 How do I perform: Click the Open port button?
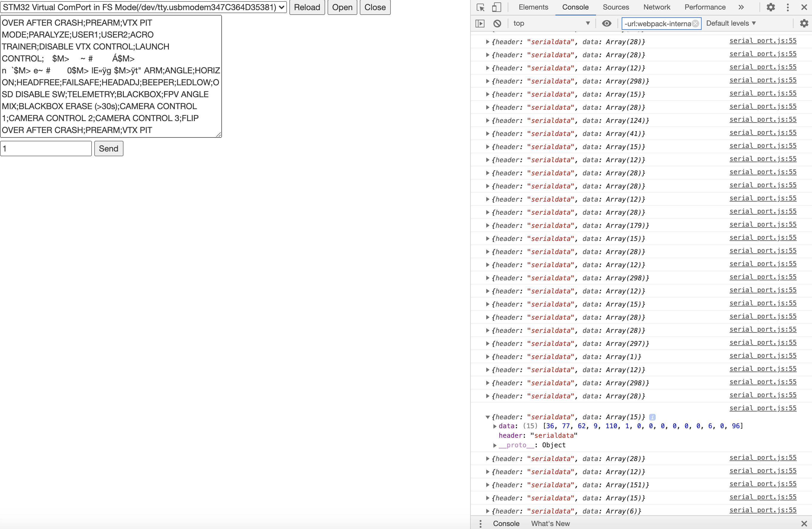point(342,7)
